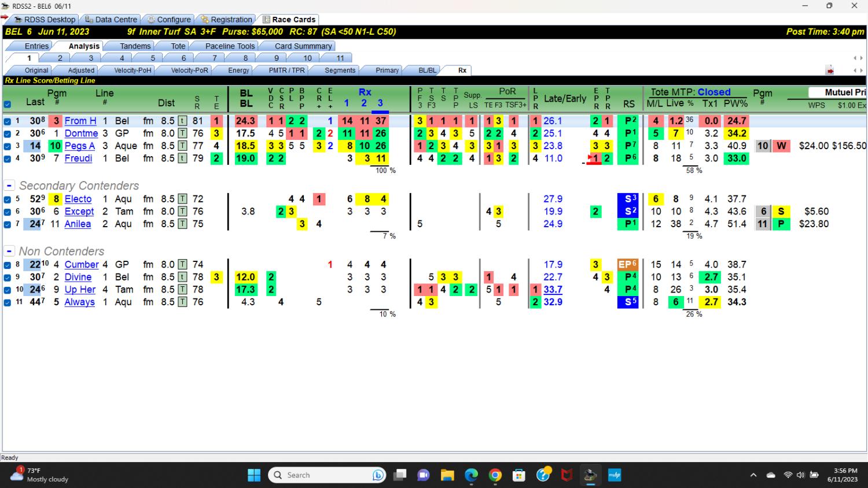868x488 pixels.
Task: Collapse the Non Contenders group
Action: [x=9, y=252]
